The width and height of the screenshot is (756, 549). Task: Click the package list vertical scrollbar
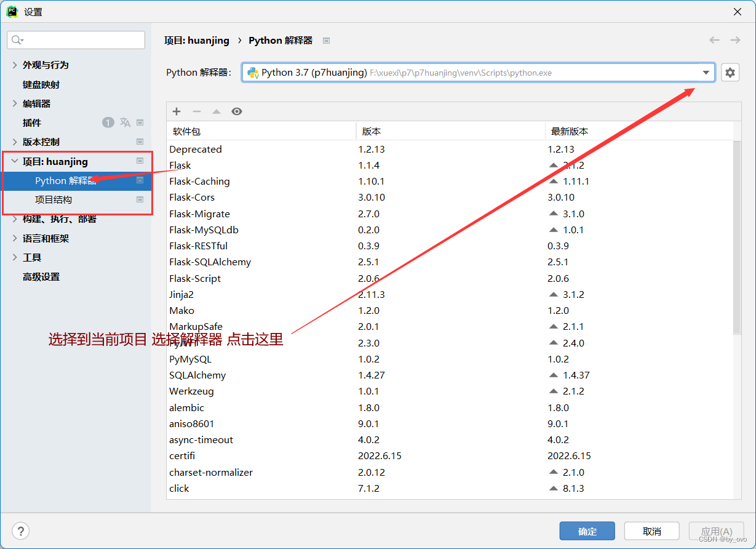tap(737, 237)
